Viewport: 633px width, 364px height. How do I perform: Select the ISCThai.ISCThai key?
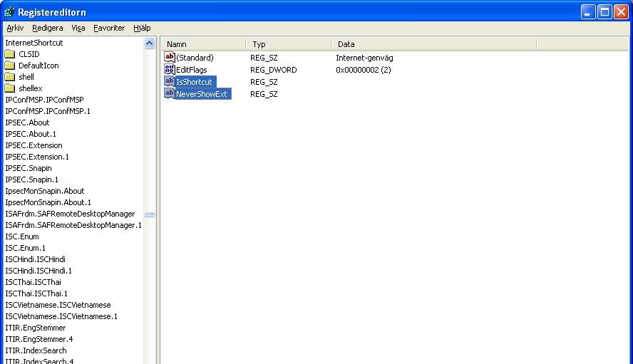[x=33, y=282]
